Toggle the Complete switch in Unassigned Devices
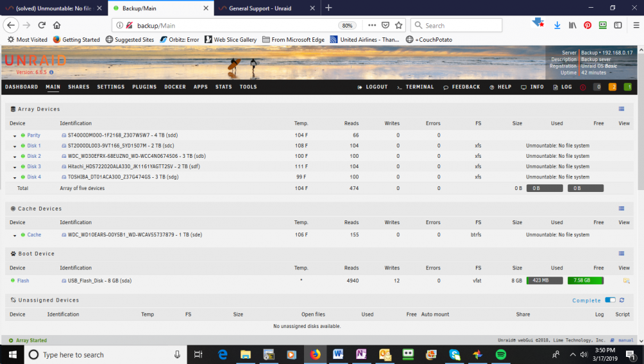 (611, 300)
